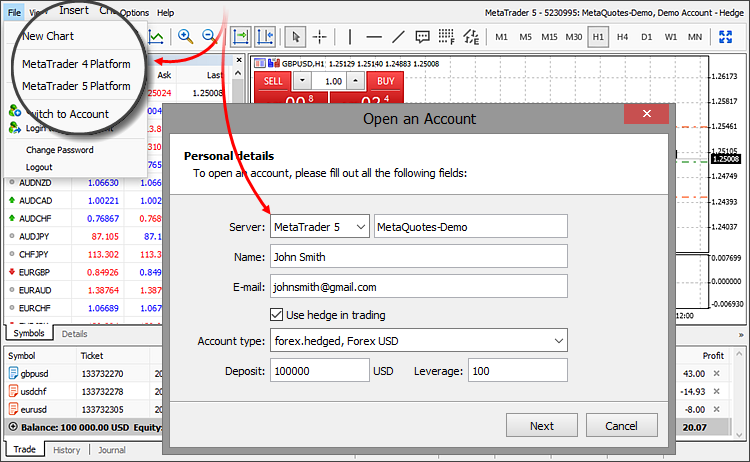This screenshot has width=750, height=462.
Task: Click the Zoom In magnifier icon
Action: coord(185,36)
